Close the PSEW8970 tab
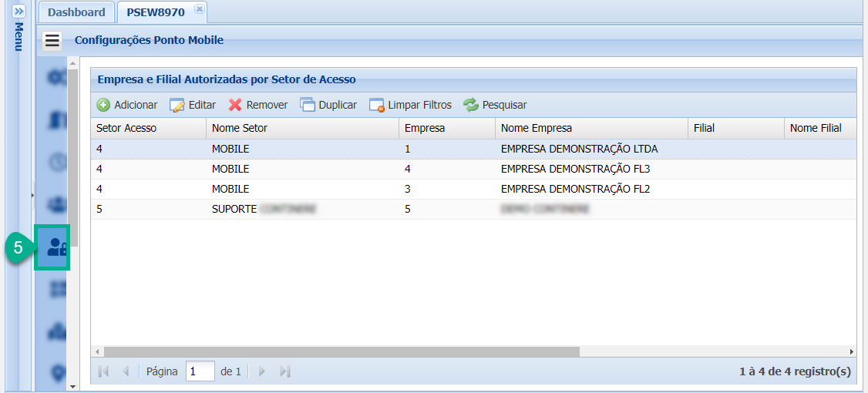868x393 pixels. pyautogui.click(x=199, y=9)
